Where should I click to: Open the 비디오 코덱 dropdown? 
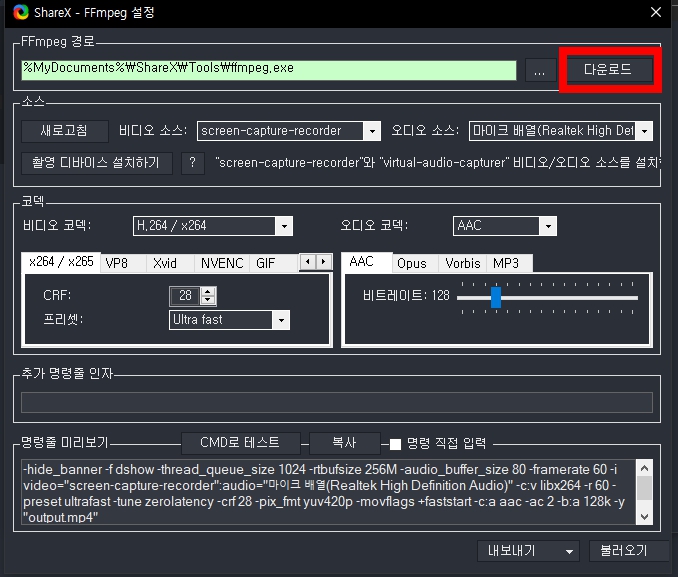click(x=213, y=226)
